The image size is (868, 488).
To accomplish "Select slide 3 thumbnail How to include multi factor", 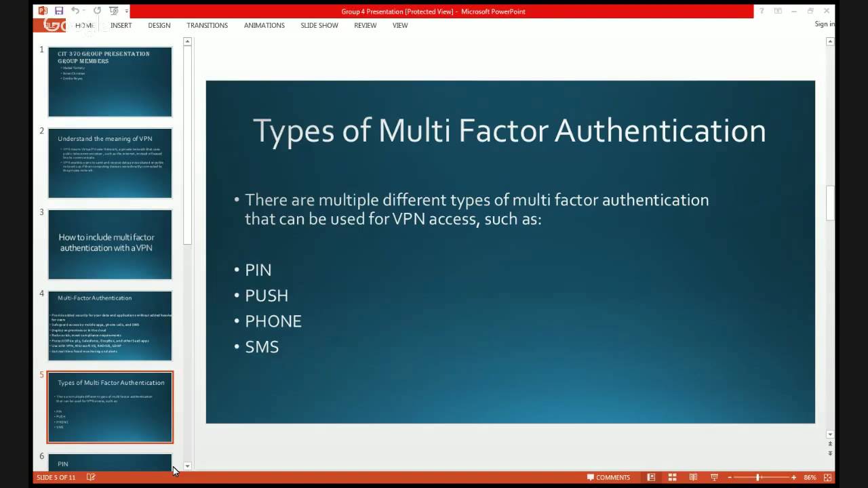I will [x=110, y=244].
